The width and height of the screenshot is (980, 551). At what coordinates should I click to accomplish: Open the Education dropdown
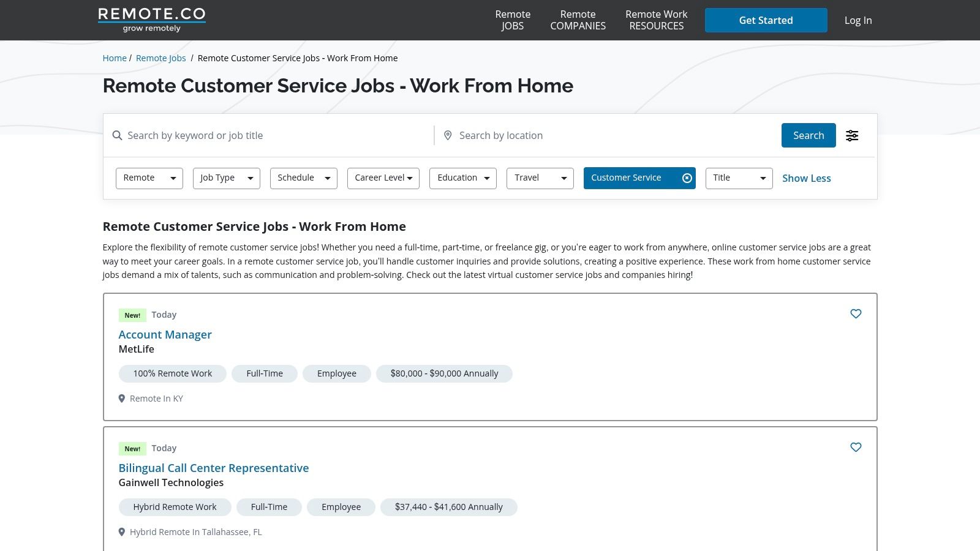(x=462, y=178)
